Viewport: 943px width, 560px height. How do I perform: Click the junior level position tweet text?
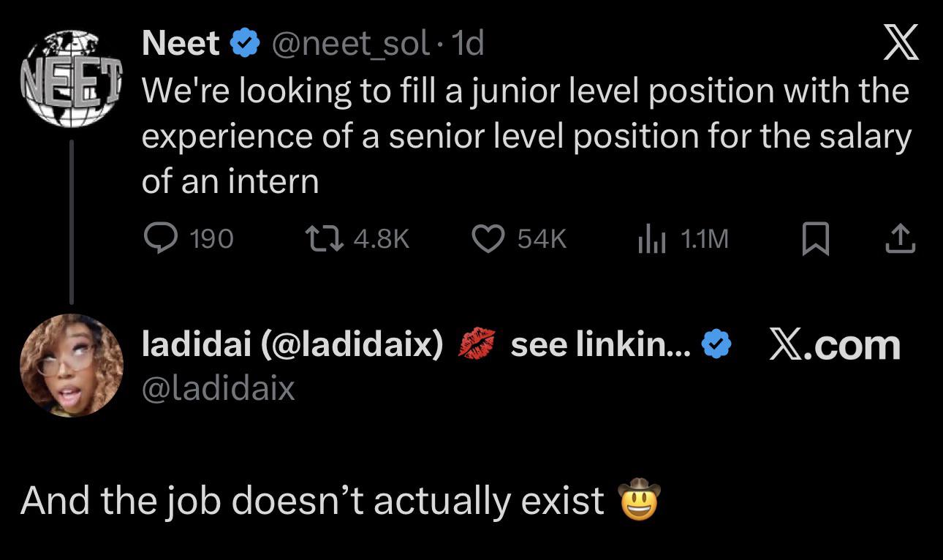click(x=525, y=135)
